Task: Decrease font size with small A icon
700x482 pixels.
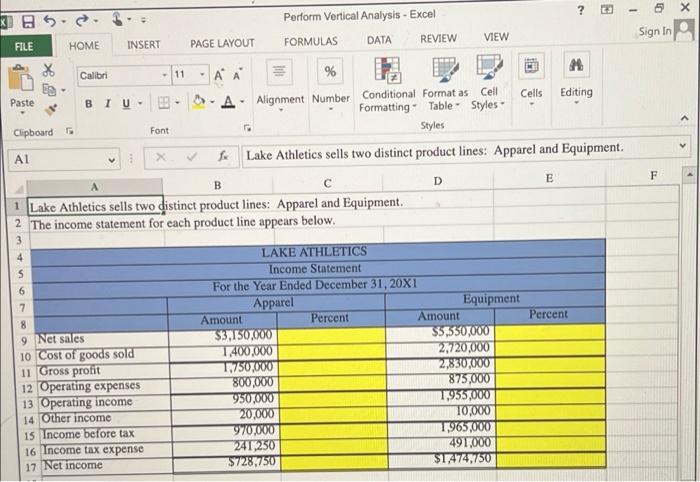Action: (237, 75)
